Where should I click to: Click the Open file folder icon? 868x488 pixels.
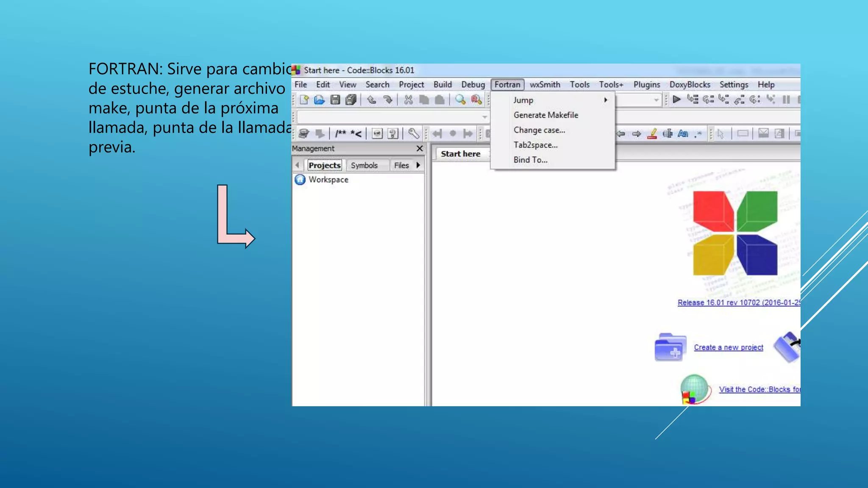click(319, 100)
